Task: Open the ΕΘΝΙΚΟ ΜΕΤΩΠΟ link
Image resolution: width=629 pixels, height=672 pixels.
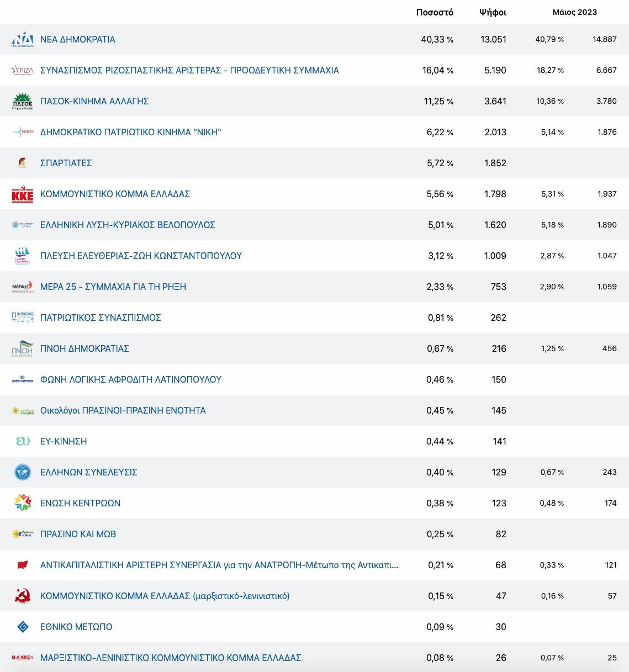Action: click(76, 627)
